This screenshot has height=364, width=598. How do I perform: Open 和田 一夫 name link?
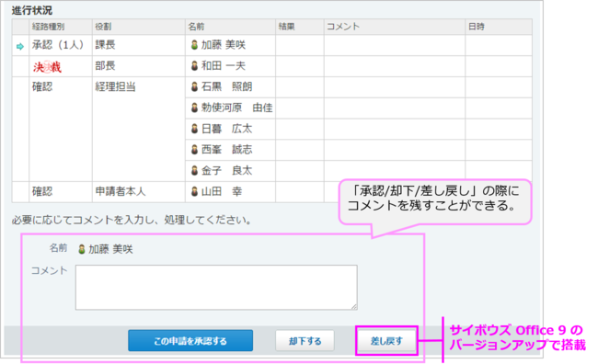tap(224, 66)
